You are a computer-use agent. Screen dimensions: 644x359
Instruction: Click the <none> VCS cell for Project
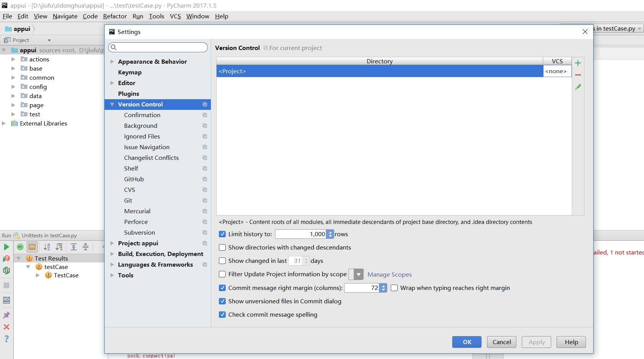tap(557, 71)
